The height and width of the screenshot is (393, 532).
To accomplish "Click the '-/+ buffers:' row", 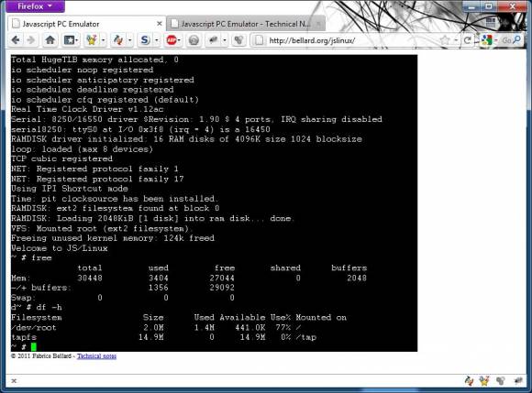I will pos(123,288).
